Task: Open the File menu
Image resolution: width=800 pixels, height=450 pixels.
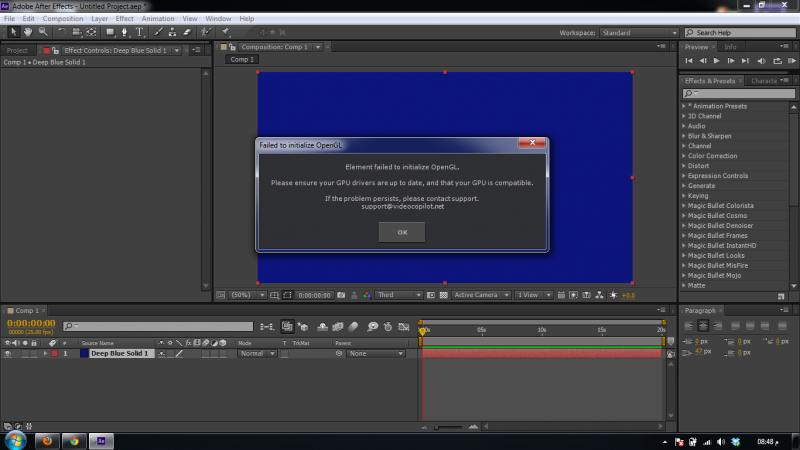Action: click(x=9, y=18)
